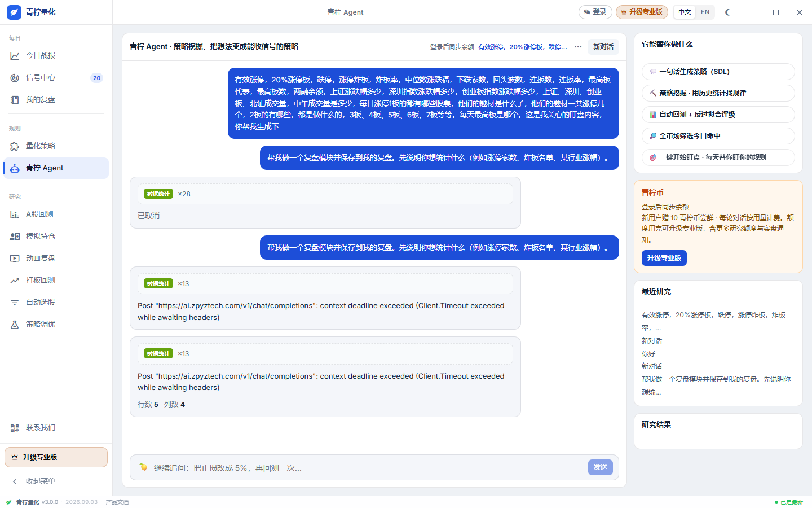Choose 策略挖掘 · 用历史统计找规律
This screenshot has height=508, width=812.
[718, 93]
